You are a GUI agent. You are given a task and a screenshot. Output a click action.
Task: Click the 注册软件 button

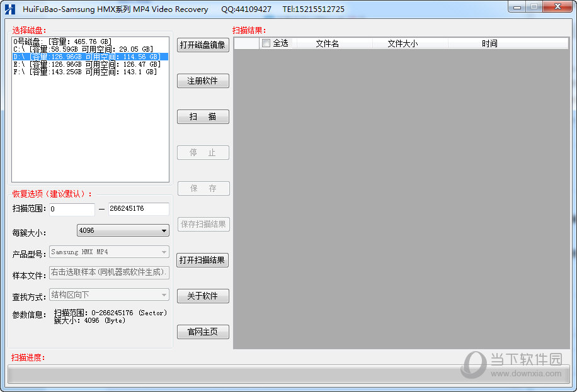point(203,81)
